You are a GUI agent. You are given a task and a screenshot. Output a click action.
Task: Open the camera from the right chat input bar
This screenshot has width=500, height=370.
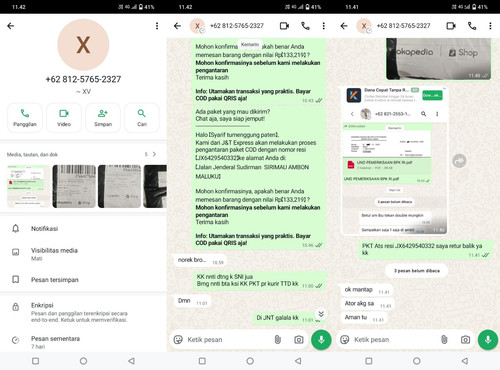(x=465, y=340)
